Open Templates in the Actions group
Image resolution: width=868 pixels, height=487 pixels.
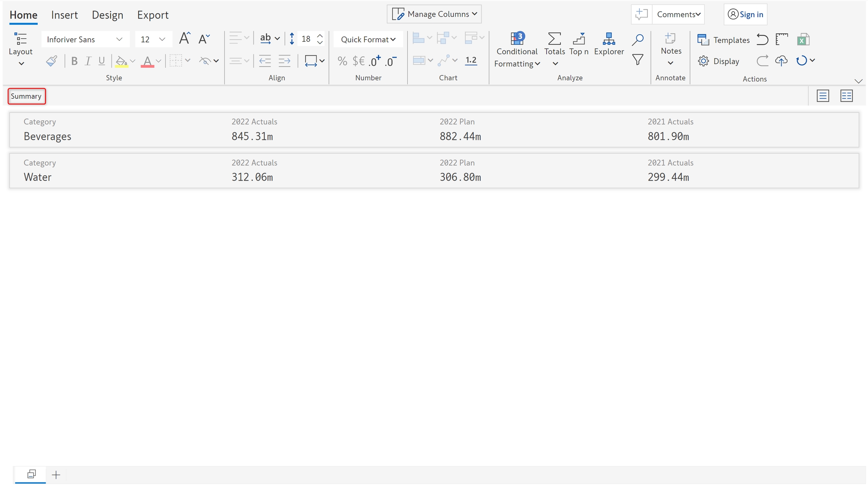723,40
